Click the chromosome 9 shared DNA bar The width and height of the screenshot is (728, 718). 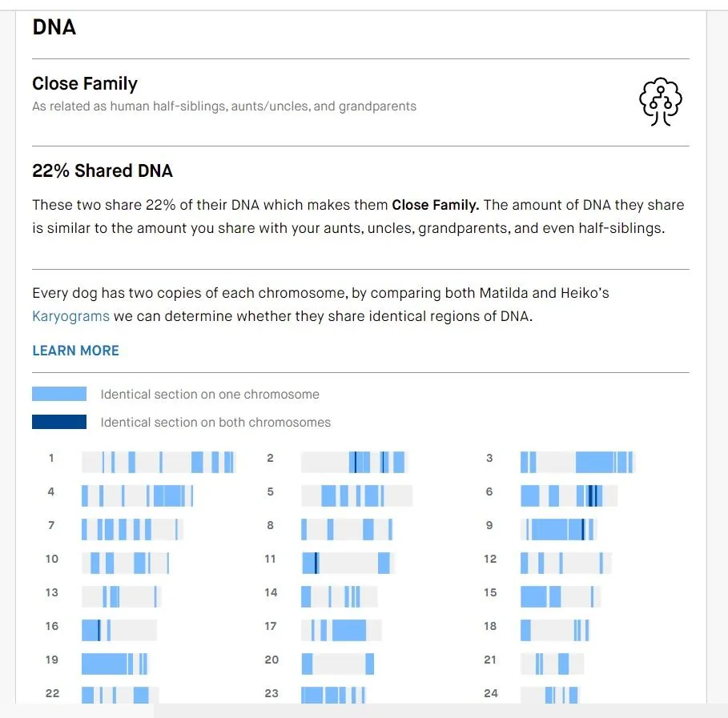tap(558, 530)
